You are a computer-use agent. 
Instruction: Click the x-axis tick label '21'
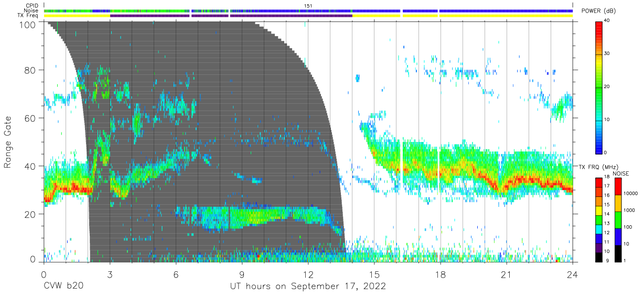507,274
